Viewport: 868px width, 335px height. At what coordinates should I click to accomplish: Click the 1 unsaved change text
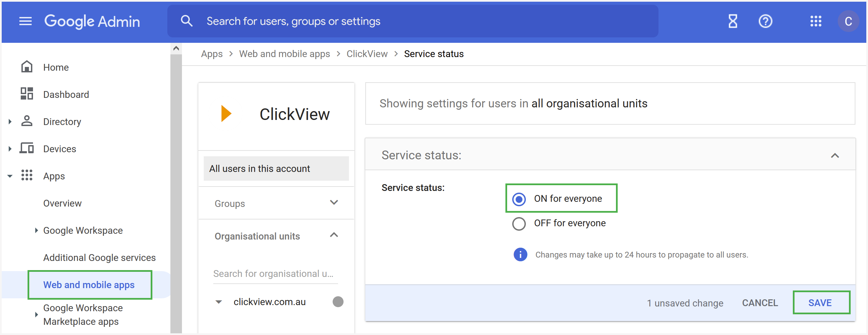tap(685, 303)
